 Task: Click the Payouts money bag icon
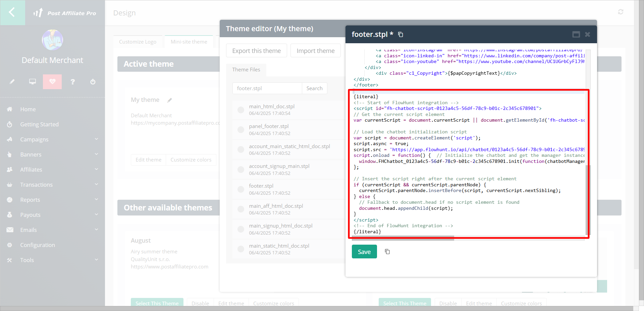pos(10,215)
